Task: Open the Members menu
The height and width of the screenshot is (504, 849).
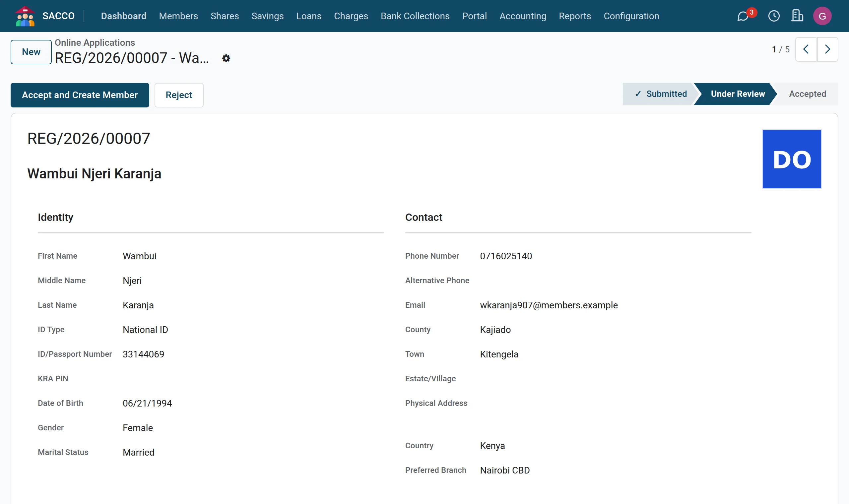Action: (x=178, y=16)
